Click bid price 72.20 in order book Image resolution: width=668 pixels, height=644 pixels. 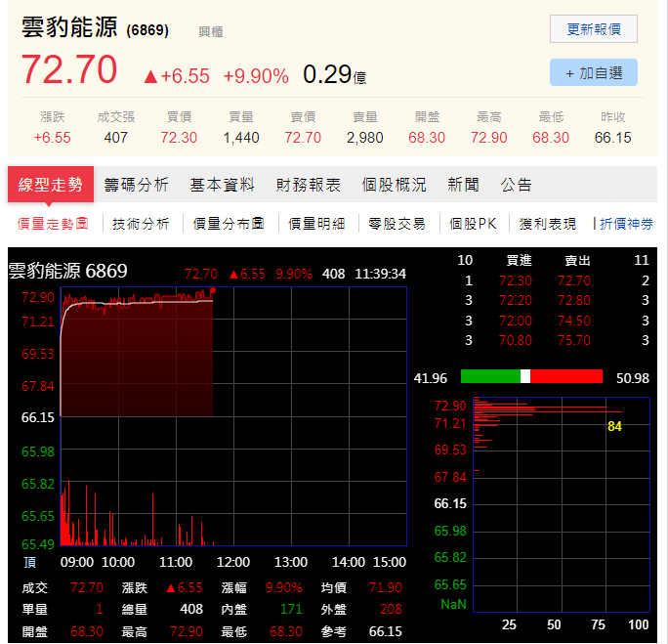515,300
